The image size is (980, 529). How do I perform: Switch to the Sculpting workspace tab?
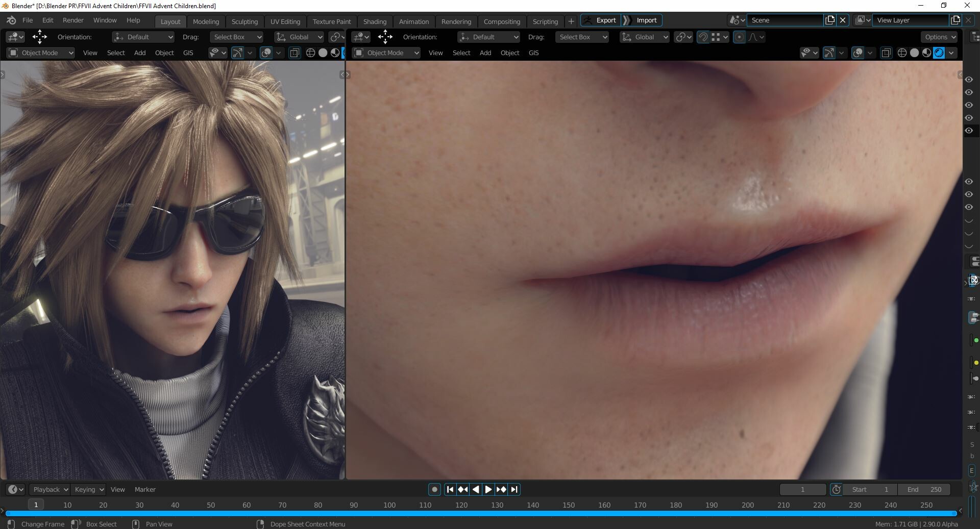244,21
